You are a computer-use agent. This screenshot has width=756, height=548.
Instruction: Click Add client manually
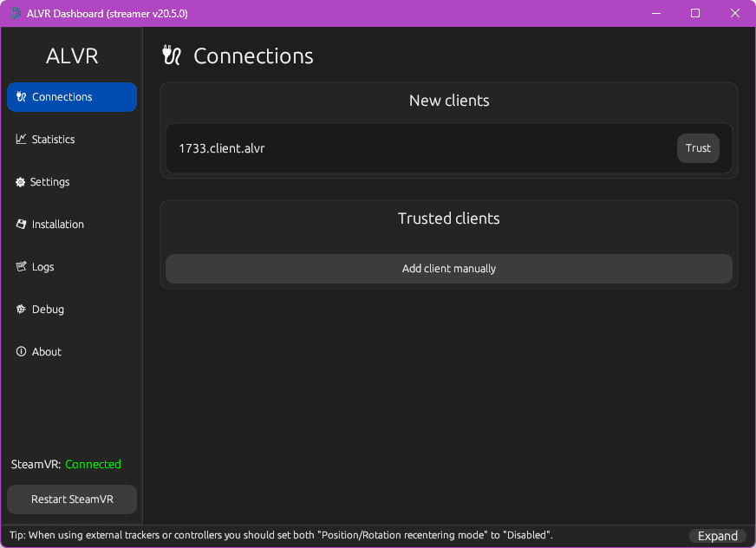(449, 269)
